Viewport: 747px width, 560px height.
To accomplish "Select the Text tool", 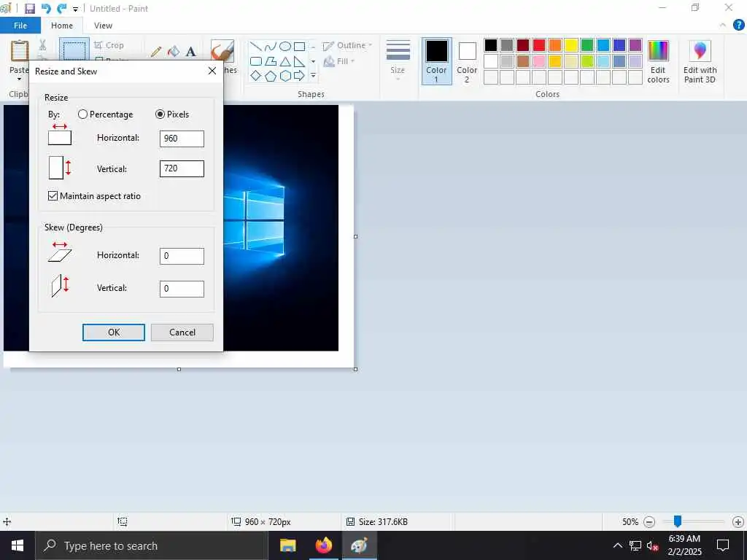I will point(191,52).
